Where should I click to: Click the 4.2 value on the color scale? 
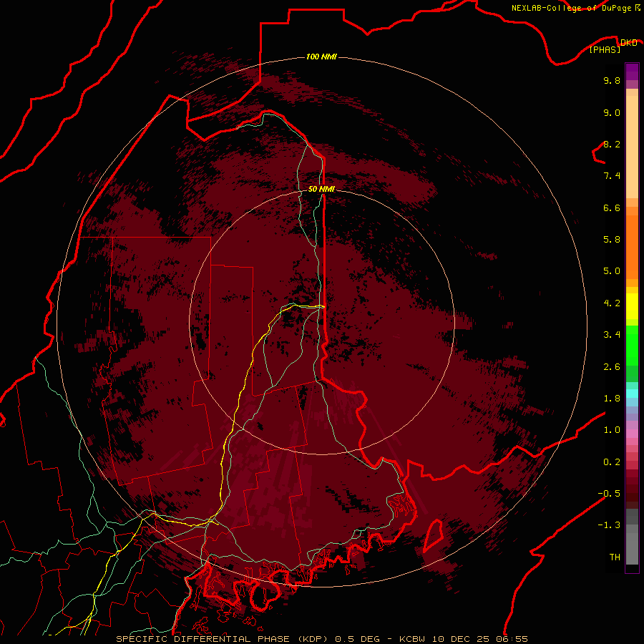pyautogui.click(x=612, y=303)
